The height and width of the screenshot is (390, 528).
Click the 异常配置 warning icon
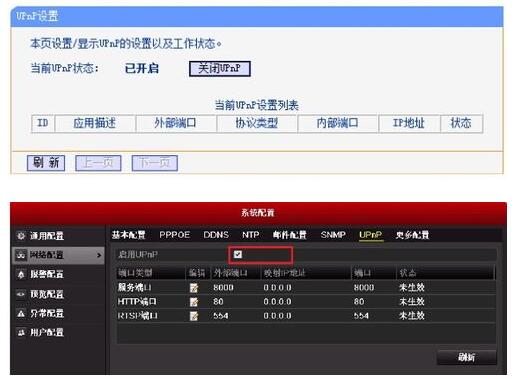pyautogui.click(x=21, y=314)
